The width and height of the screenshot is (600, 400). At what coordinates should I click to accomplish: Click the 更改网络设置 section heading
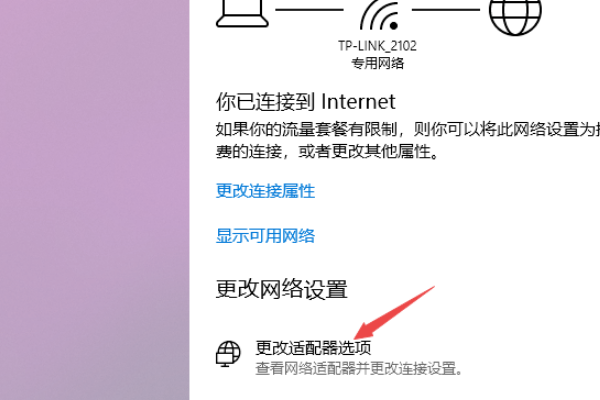click(x=282, y=289)
